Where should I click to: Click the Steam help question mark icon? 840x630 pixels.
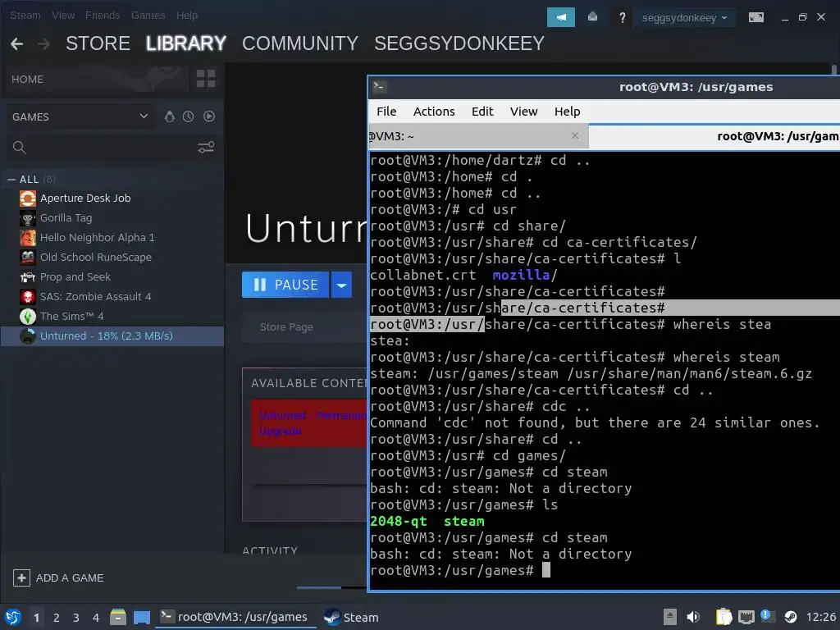(622, 18)
